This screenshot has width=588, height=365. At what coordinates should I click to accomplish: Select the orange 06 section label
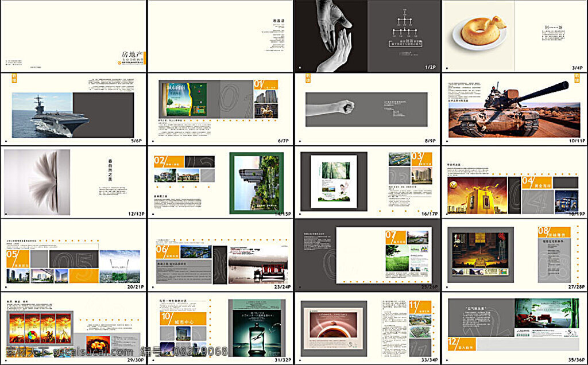click(168, 252)
